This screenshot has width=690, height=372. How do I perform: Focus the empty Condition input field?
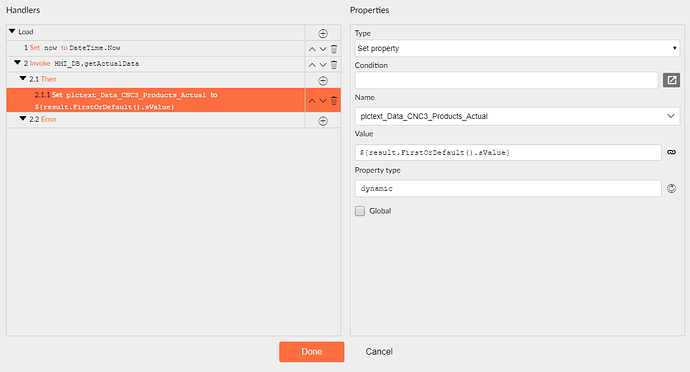506,80
